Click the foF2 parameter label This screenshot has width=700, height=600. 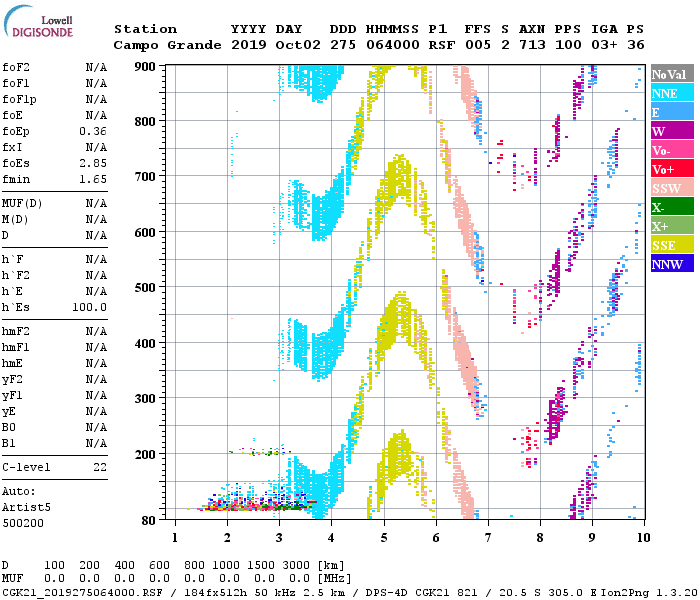(16, 67)
